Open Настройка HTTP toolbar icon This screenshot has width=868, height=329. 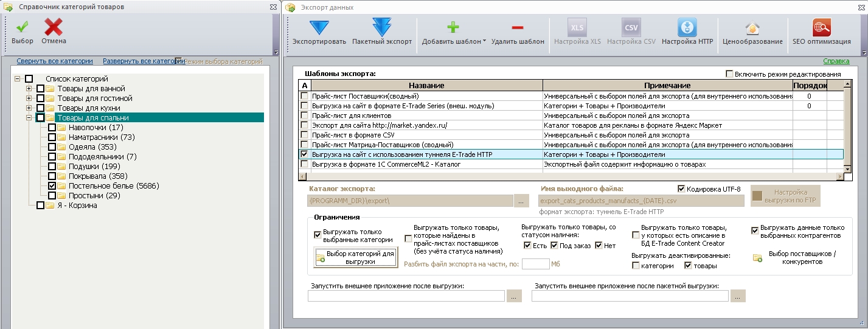[687, 27]
